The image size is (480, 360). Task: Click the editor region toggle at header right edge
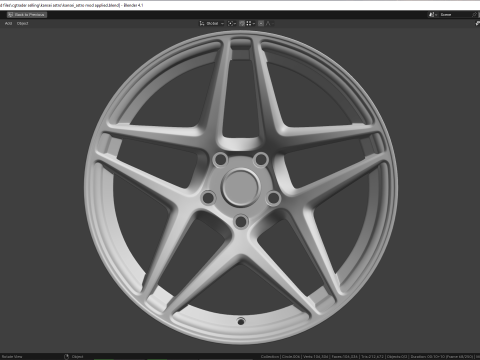click(477, 23)
